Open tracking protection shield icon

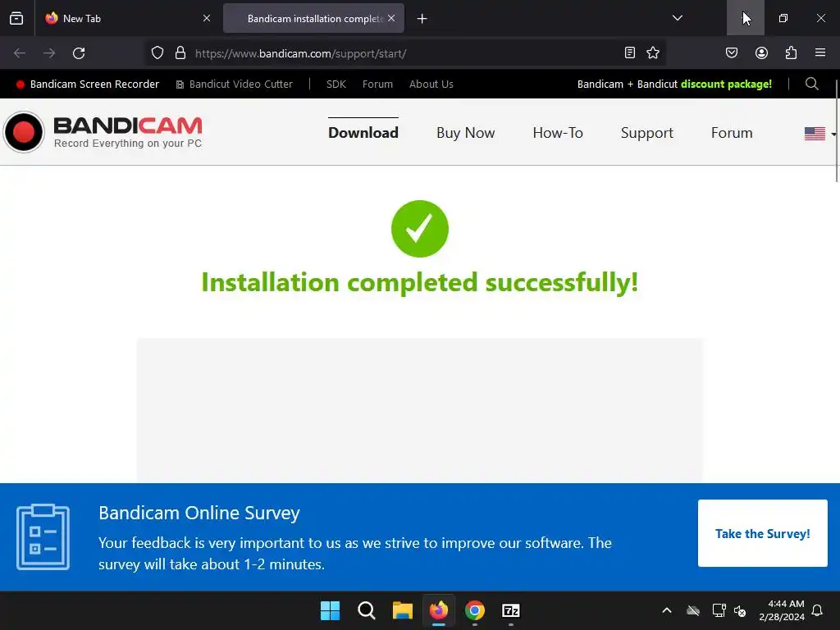click(157, 53)
